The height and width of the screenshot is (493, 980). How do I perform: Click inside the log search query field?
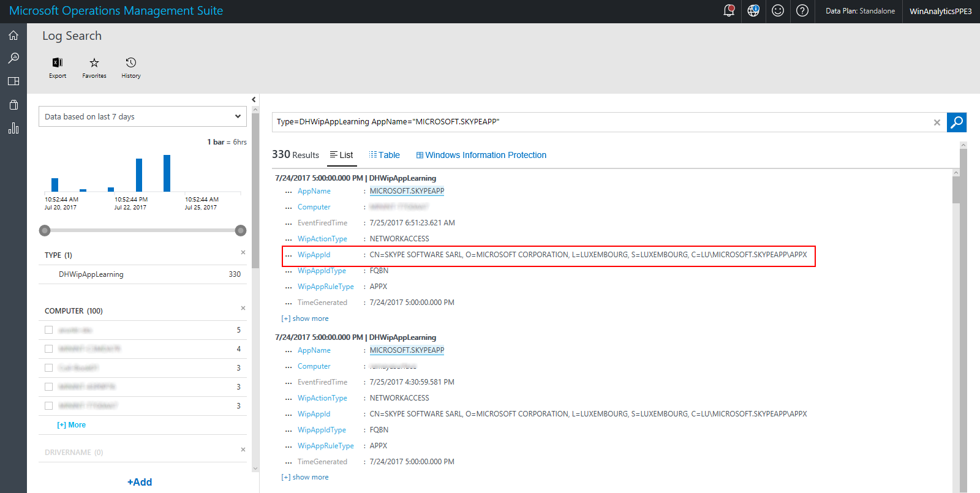click(600, 122)
